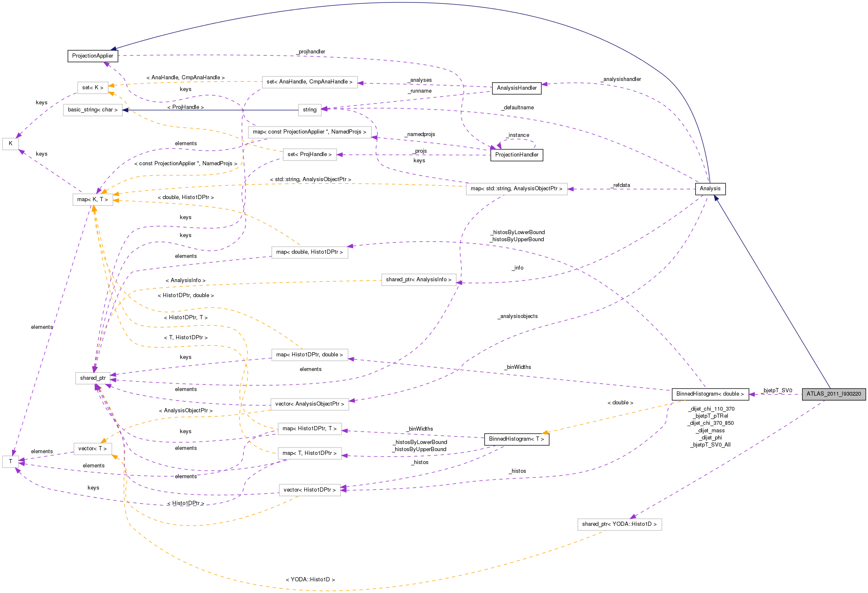Click the < YODA::Histo1D > template label

click(x=310, y=580)
